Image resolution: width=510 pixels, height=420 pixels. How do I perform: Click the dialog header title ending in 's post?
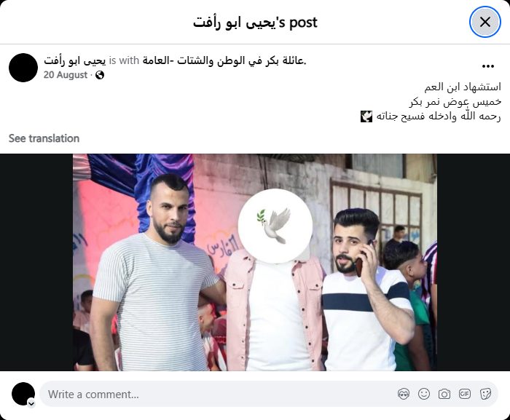[x=255, y=22]
